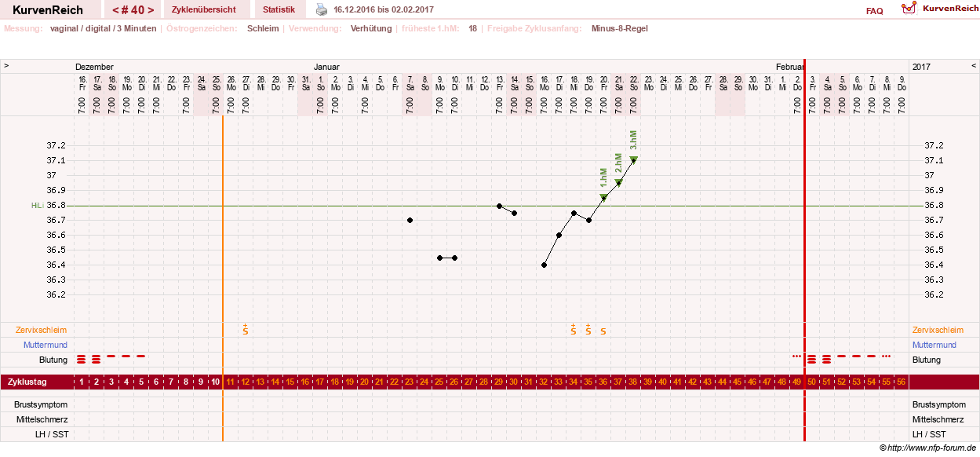Expand chart with the left > arrow
980x457 pixels.
coord(6,66)
